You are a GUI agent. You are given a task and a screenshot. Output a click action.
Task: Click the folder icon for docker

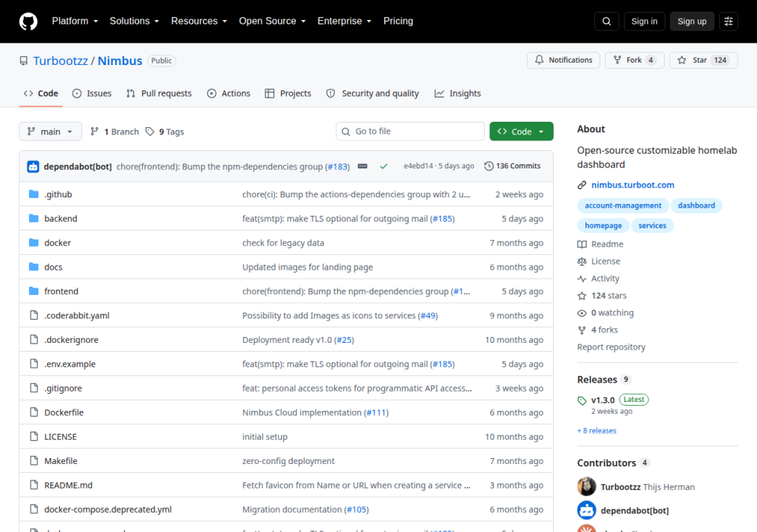click(33, 242)
